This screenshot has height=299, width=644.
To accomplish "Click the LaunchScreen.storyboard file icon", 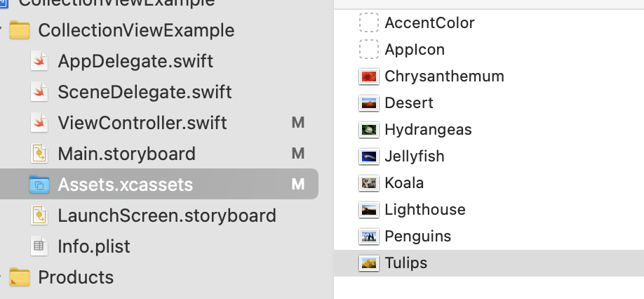I will pyautogui.click(x=39, y=215).
